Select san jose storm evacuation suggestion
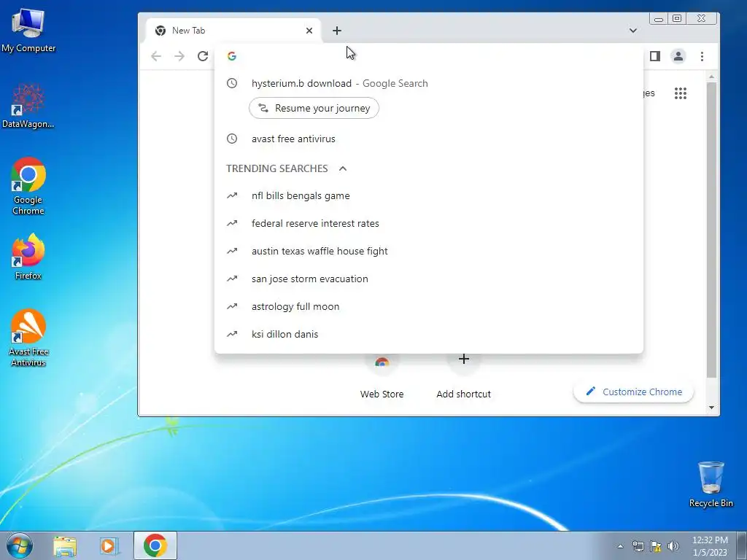This screenshot has height=560, width=747. [x=429, y=279]
